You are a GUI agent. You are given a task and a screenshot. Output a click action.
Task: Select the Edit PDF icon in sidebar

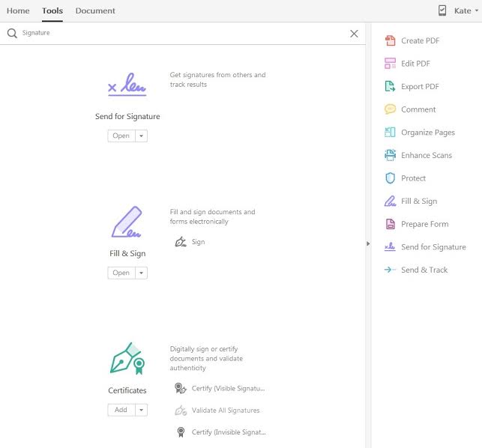click(x=390, y=63)
